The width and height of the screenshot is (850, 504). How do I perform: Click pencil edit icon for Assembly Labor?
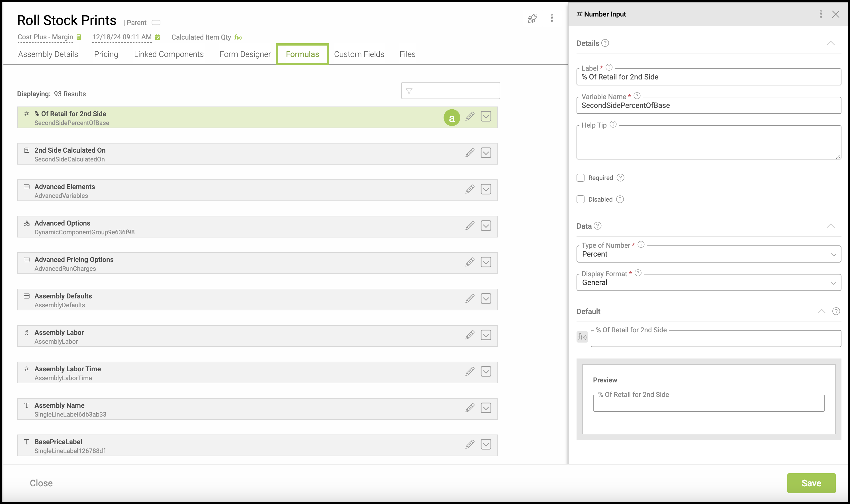pyautogui.click(x=470, y=335)
